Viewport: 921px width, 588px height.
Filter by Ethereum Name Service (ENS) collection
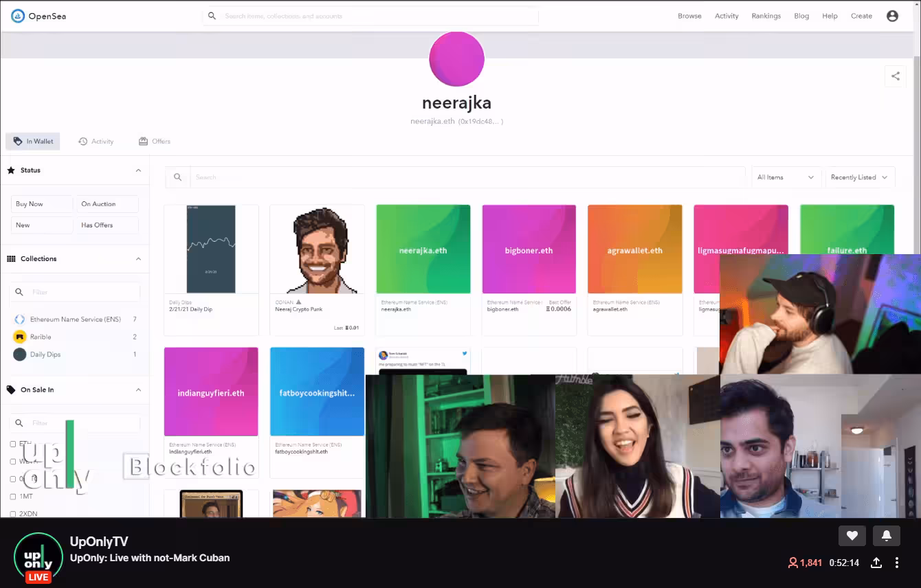point(75,319)
